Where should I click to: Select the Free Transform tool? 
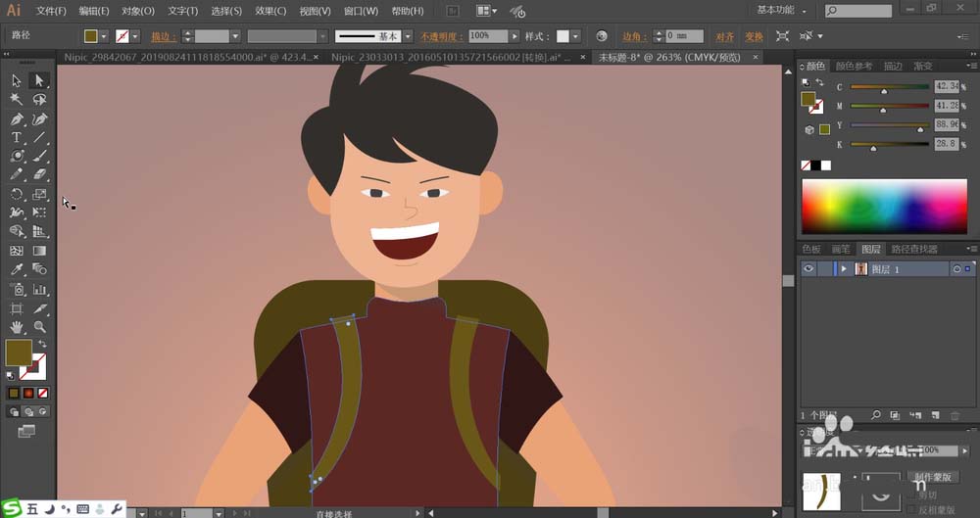pos(39,212)
